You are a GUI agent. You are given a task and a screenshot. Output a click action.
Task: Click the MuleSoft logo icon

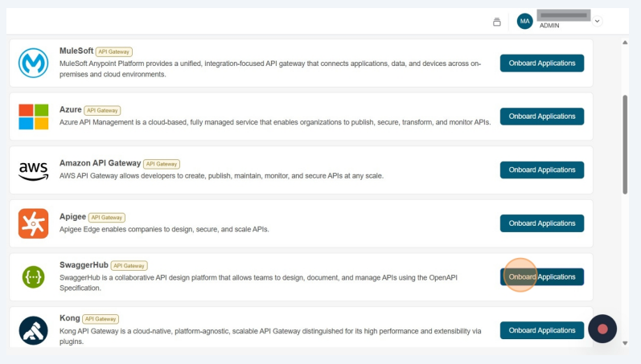coord(34,63)
